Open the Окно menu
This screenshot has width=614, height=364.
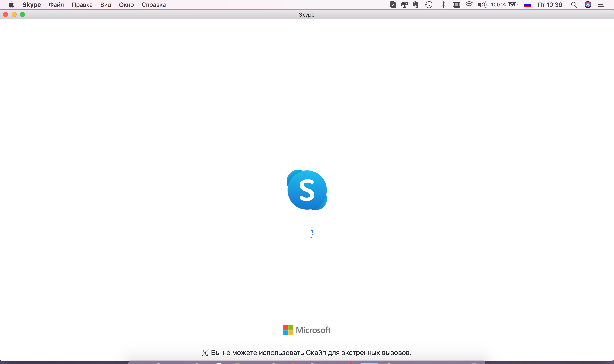(x=127, y=5)
